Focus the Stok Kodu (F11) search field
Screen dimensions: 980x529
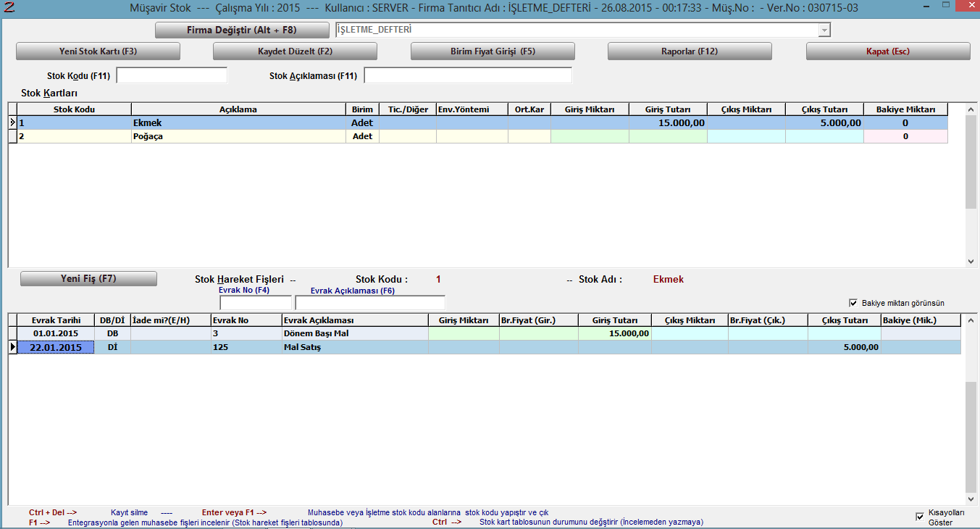point(172,75)
